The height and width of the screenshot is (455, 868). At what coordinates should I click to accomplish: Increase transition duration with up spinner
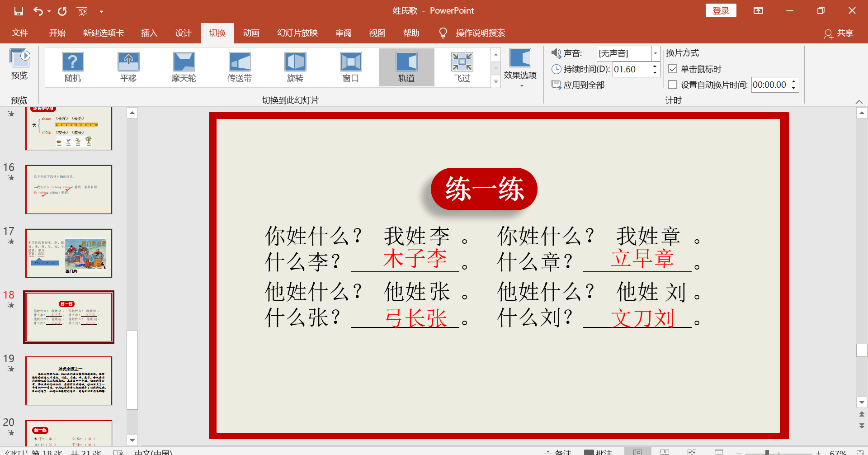pos(655,66)
